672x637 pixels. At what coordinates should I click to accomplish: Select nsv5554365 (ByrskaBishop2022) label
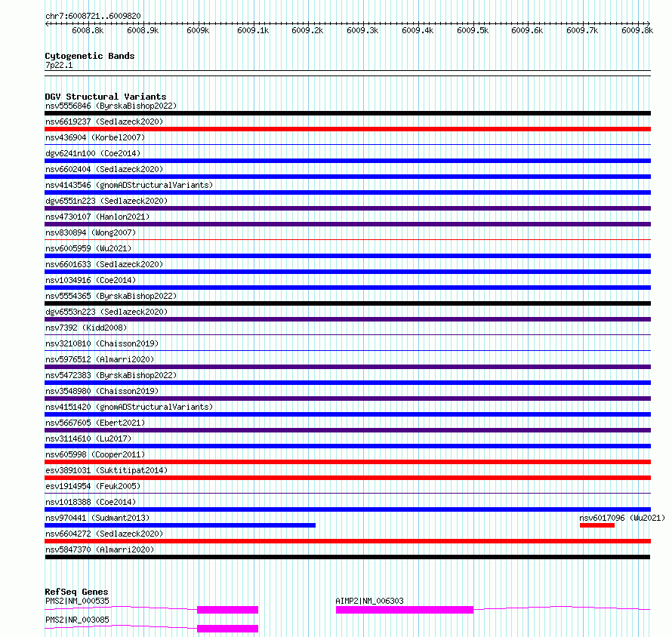(111, 296)
